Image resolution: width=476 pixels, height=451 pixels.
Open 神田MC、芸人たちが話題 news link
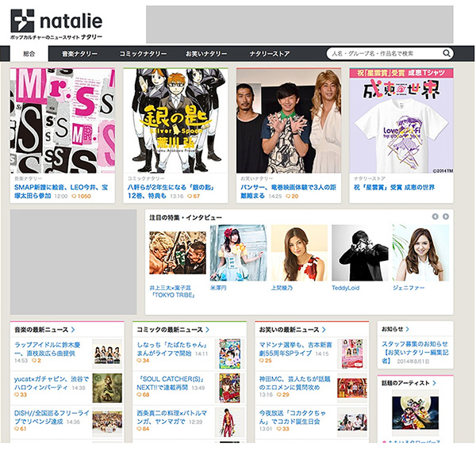click(x=295, y=383)
